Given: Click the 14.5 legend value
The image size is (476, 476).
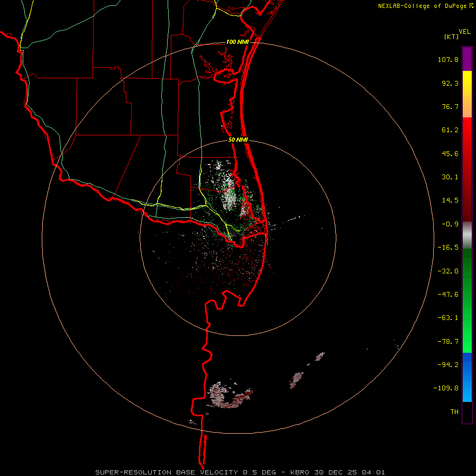Looking at the screenshot, I should 450,200.
